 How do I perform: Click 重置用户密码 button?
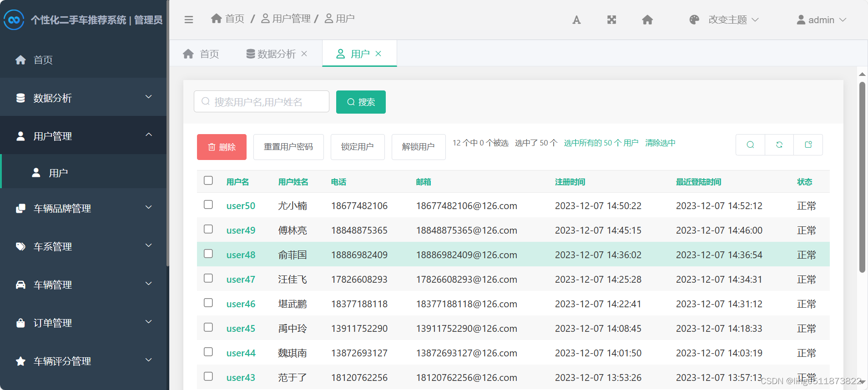pos(288,147)
